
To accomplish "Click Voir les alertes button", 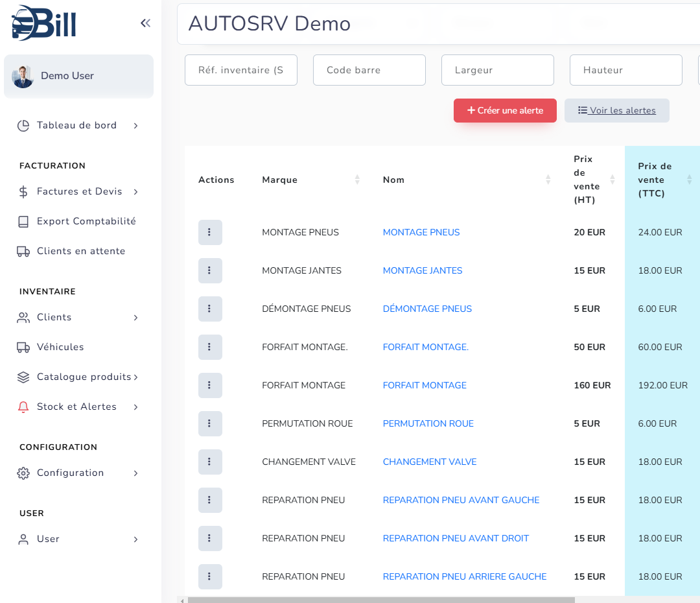I will coord(616,110).
